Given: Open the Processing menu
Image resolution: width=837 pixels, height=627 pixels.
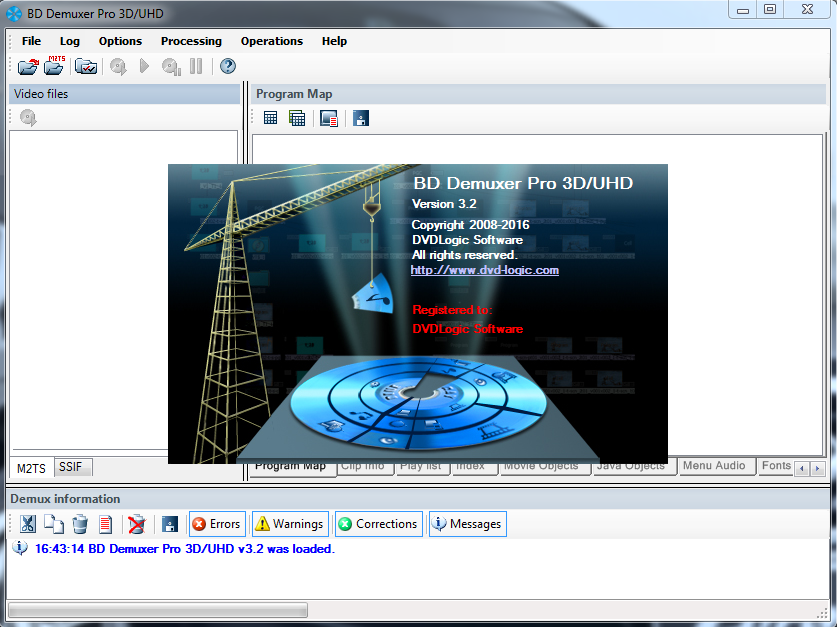Looking at the screenshot, I should (191, 41).
